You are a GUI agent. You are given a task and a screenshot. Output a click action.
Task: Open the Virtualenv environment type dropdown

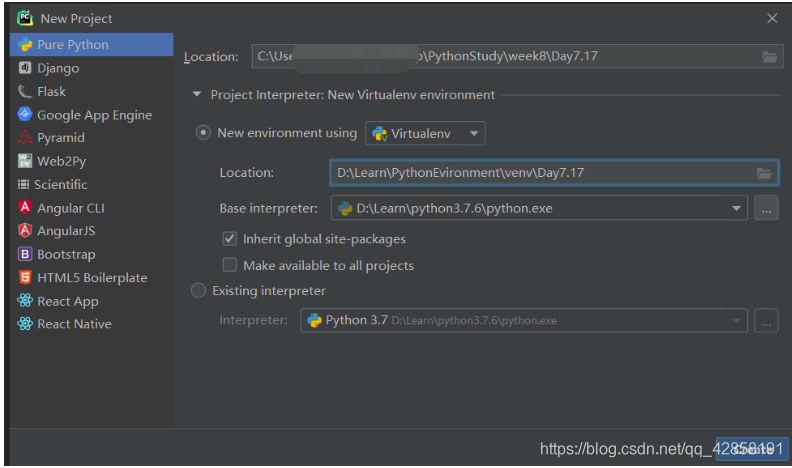point(425,133)
